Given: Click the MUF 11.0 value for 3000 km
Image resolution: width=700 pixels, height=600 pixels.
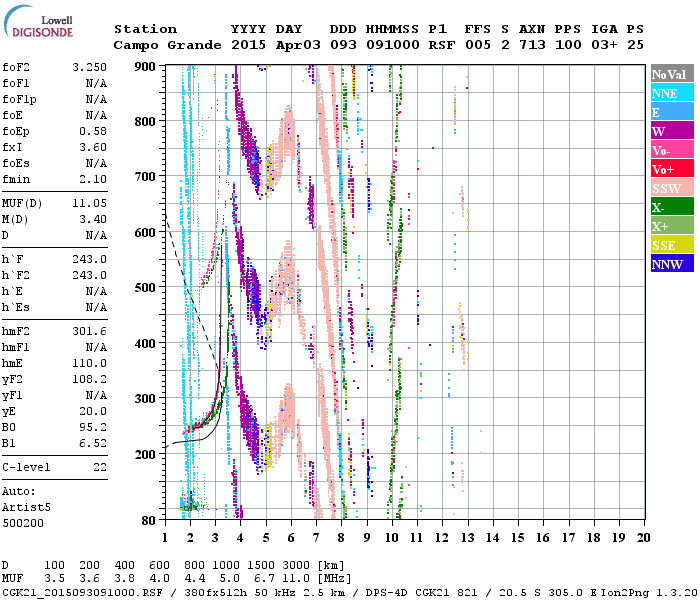Looking at the screenshot, I should pos(296,579).
